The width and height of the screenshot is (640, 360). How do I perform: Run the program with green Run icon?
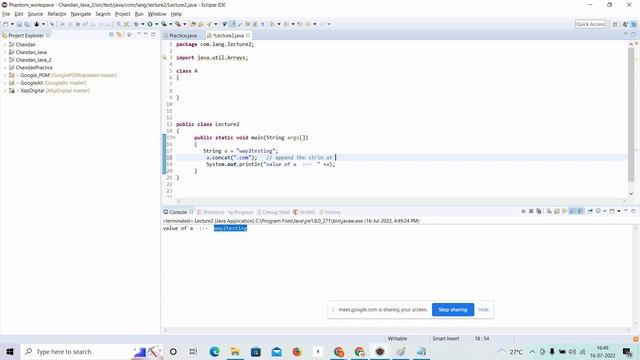(150, 24)
